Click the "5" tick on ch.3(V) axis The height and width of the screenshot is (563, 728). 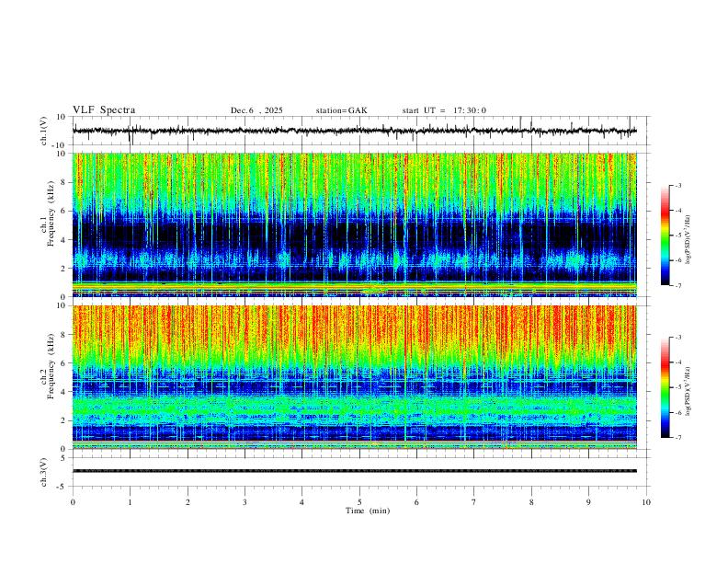point(64,458)
